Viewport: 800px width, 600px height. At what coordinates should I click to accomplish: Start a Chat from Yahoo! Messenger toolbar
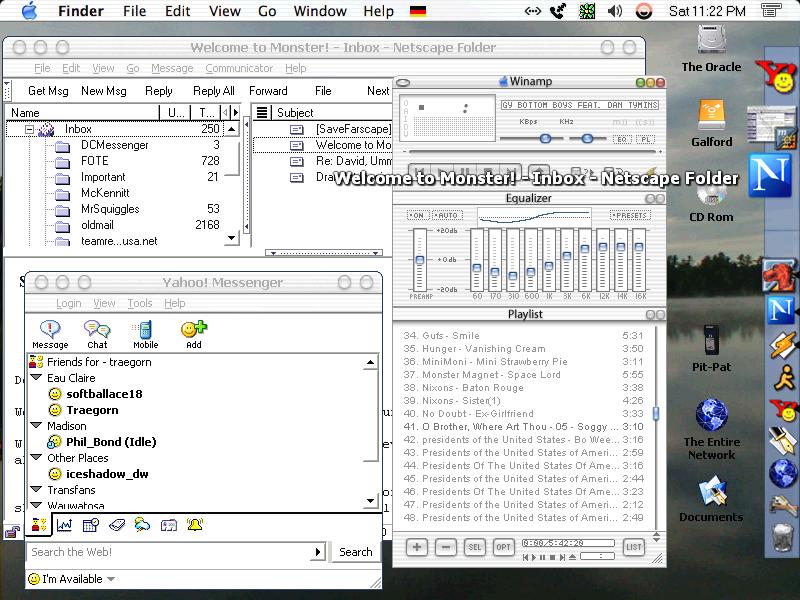(x=97, y=334)
